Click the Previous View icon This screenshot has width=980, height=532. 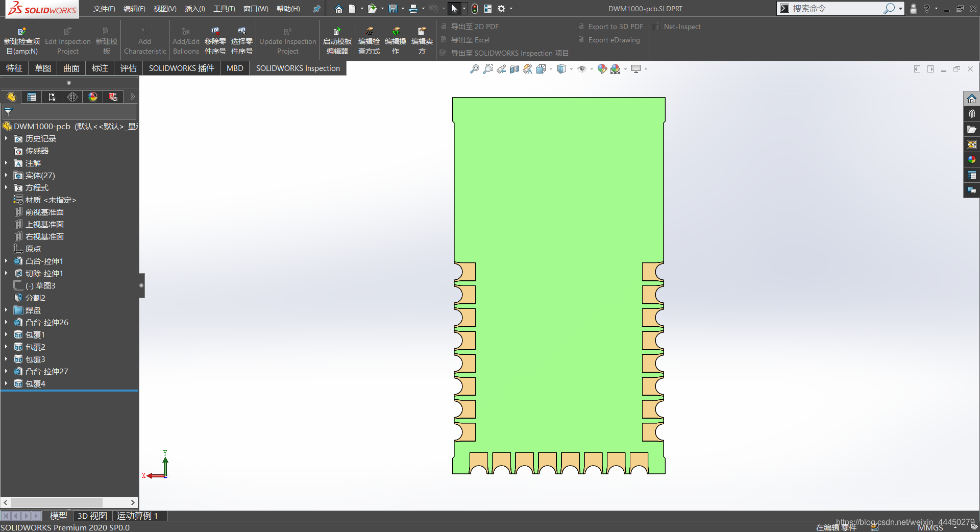(501, 69)
